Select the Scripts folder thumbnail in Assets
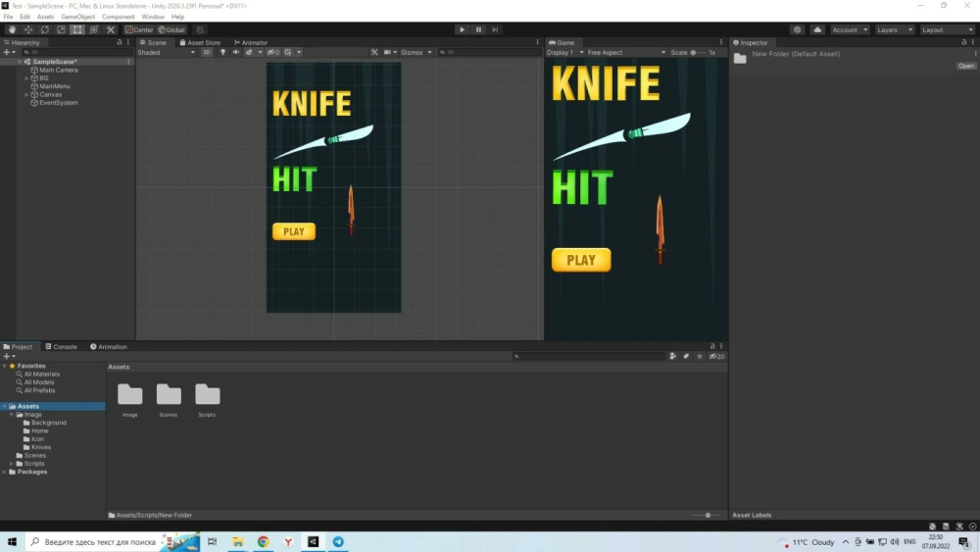 pos(207,395)
